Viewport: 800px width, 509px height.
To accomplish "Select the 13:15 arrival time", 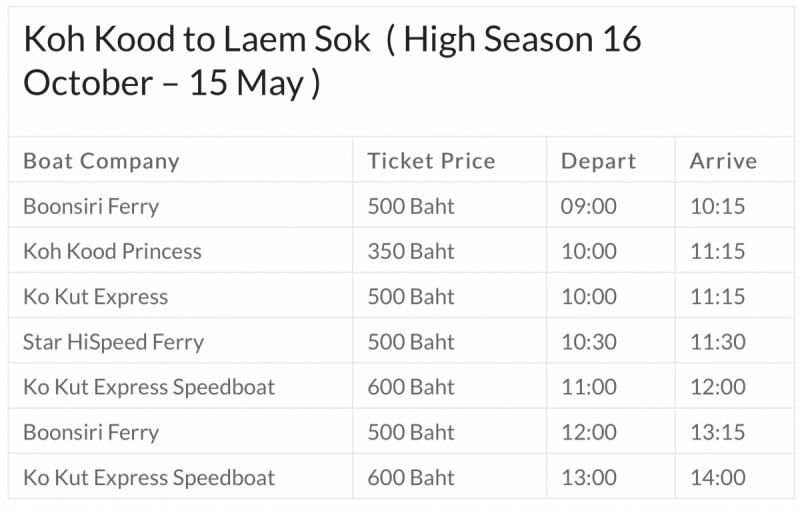I will coord(717,432).
